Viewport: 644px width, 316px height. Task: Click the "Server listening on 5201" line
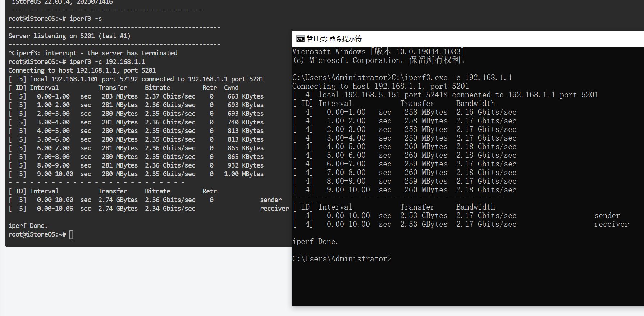click(x=69, y=36)
